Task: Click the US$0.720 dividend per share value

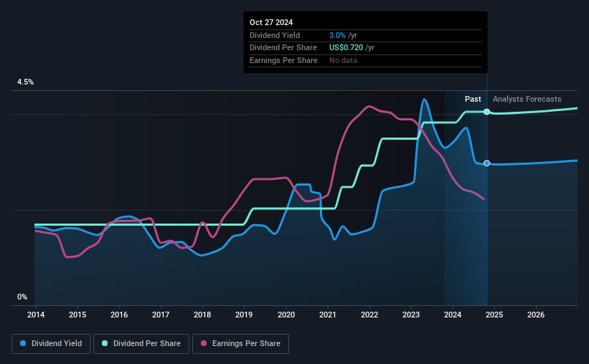Action: 347,48
